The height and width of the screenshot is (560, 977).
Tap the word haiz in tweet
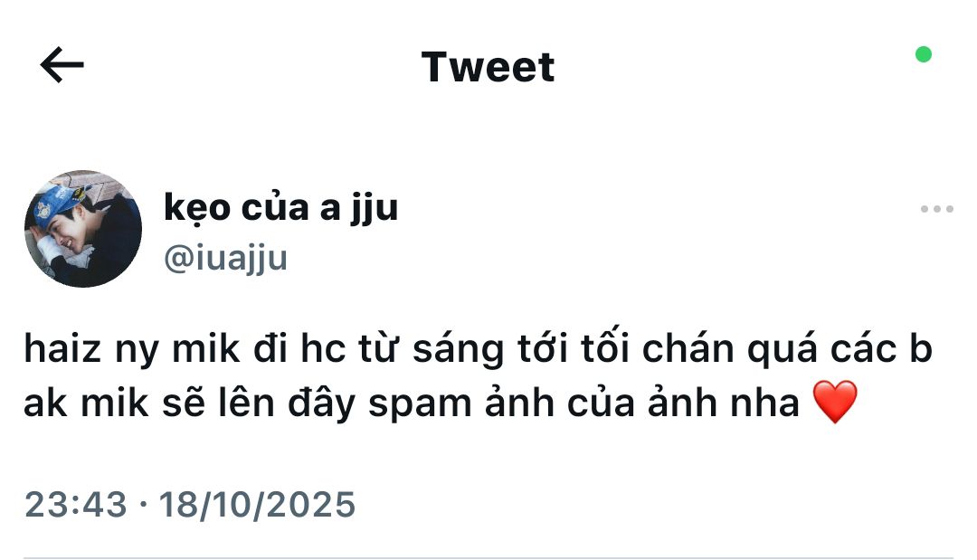(x=62, y=349)
